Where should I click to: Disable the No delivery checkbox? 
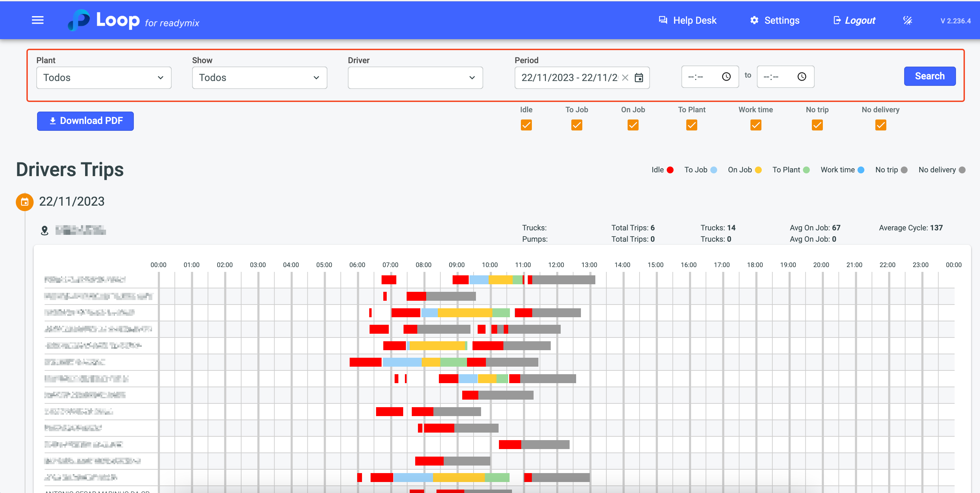coord(880,125)
